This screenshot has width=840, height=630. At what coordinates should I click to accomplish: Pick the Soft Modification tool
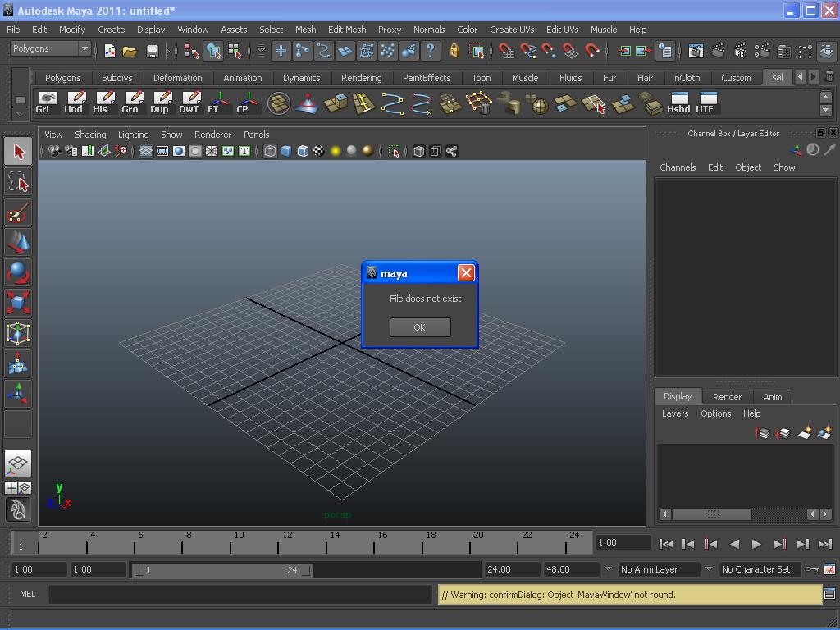(18, 363)
